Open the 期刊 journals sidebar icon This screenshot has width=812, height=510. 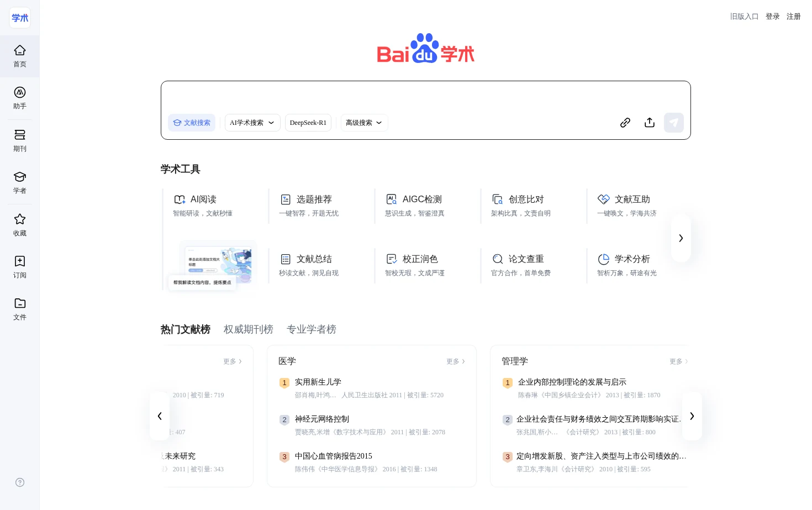(x=20, y=141)
